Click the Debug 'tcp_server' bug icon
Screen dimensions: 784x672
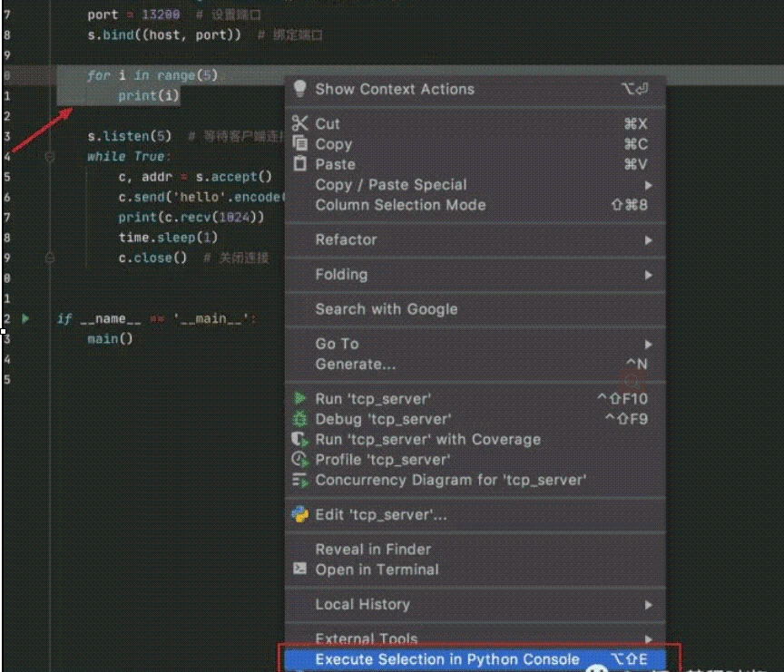click(x=300, y=419)
